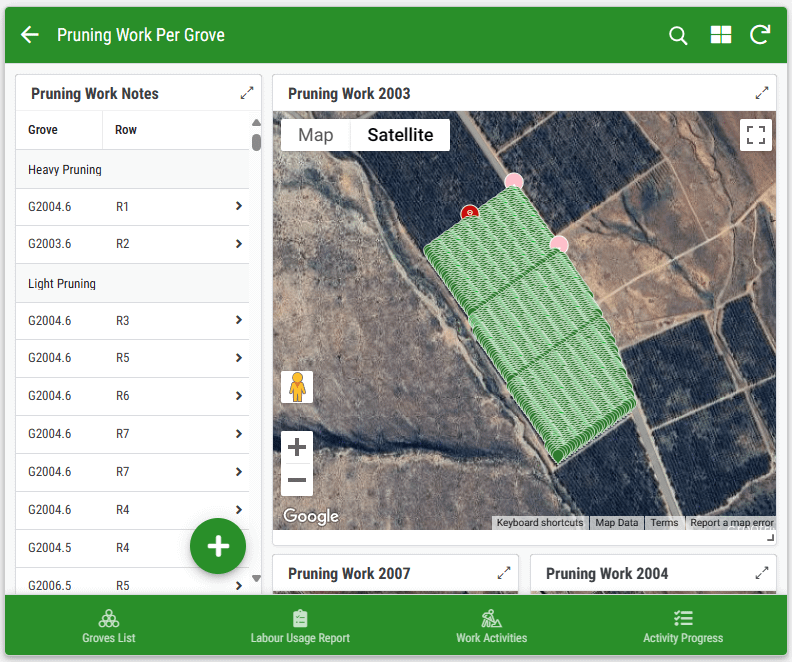792x662 pixels.
Task: Zoom in on the map
Action: coord(297,447)
